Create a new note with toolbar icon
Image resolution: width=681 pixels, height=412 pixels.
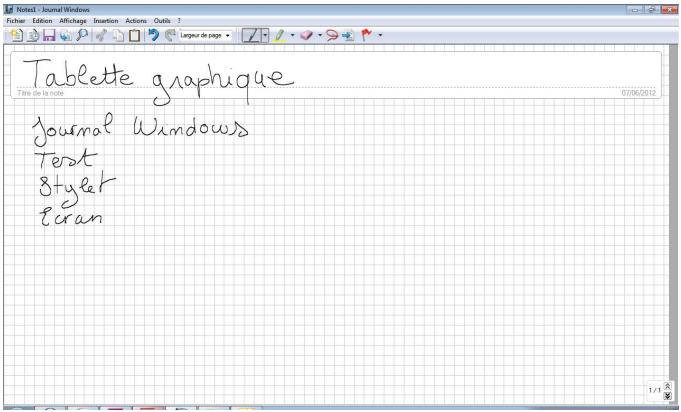click(x=16, y=35)
